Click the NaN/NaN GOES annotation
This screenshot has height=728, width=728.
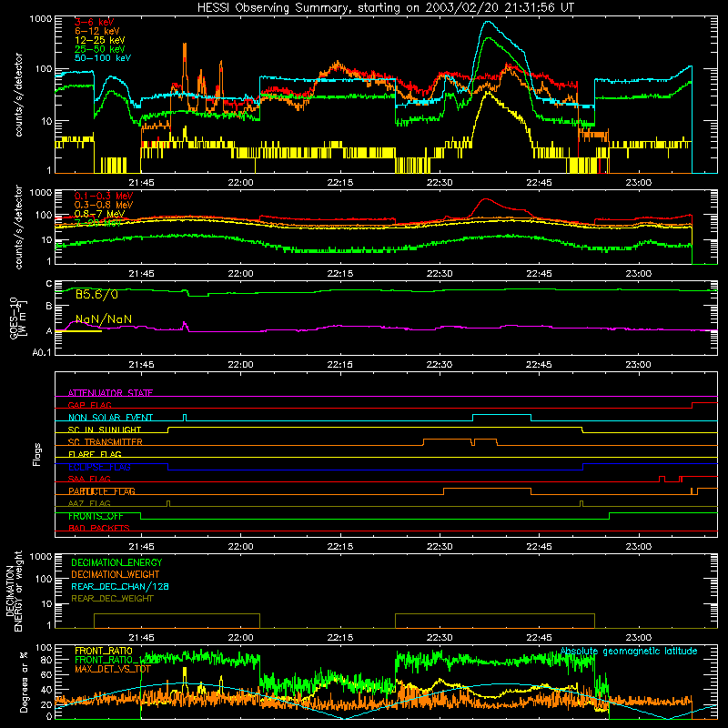coord(104,319)
